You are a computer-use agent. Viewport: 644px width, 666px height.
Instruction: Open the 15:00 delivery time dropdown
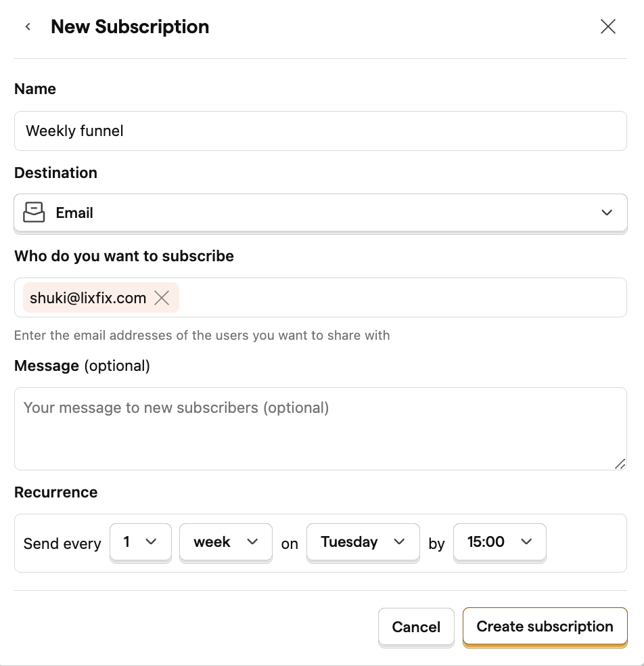(x=500, y=542)
